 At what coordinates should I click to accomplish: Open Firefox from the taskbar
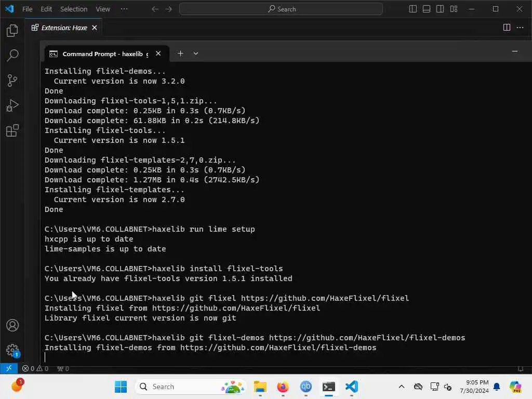point(283,387)
